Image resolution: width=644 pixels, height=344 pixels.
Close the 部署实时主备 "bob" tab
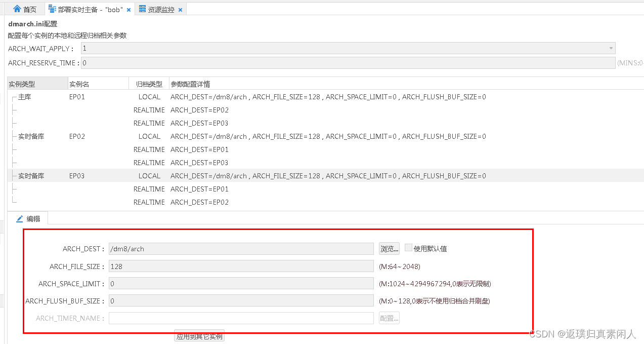128,10
